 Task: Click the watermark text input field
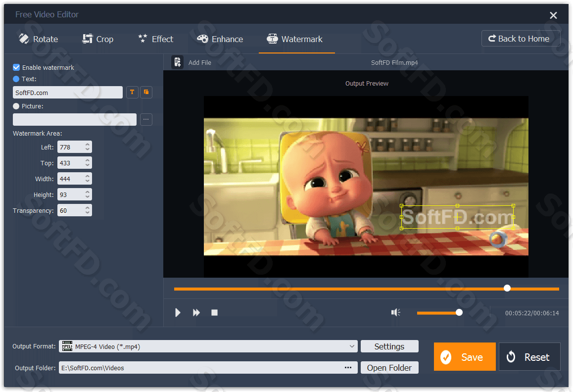click(68, 93)
